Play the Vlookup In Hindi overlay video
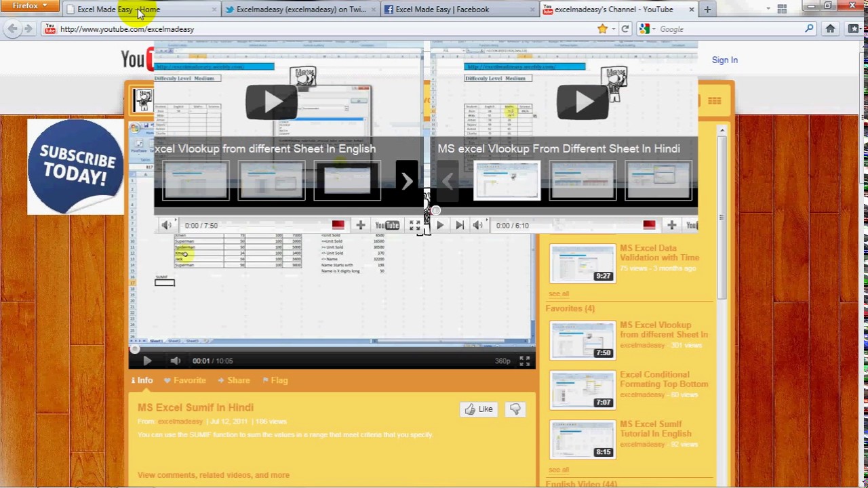The image size is (868, 488). (x=583, y=102)
